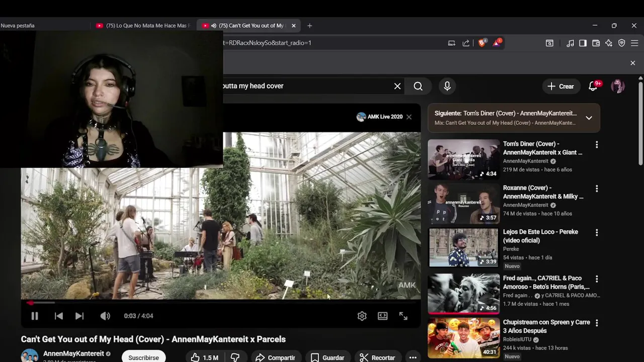Click Chupistream con Spreen y Carre title

[546, 326]
